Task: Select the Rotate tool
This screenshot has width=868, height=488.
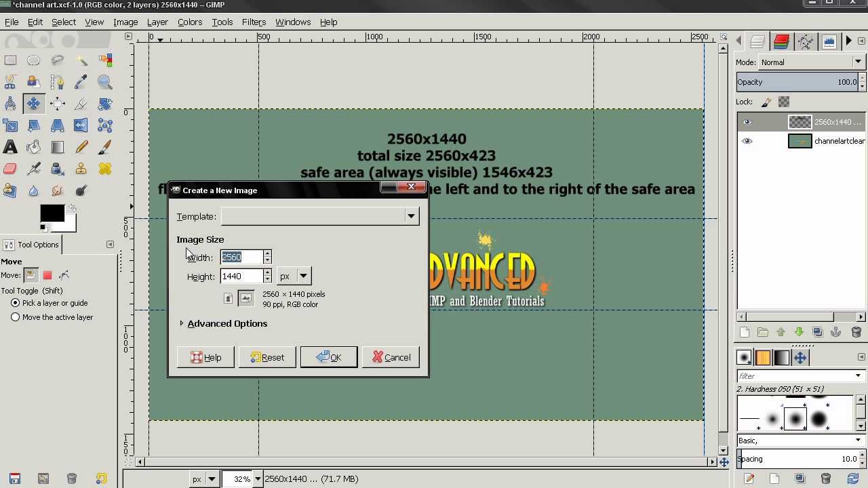Action: 104,104
